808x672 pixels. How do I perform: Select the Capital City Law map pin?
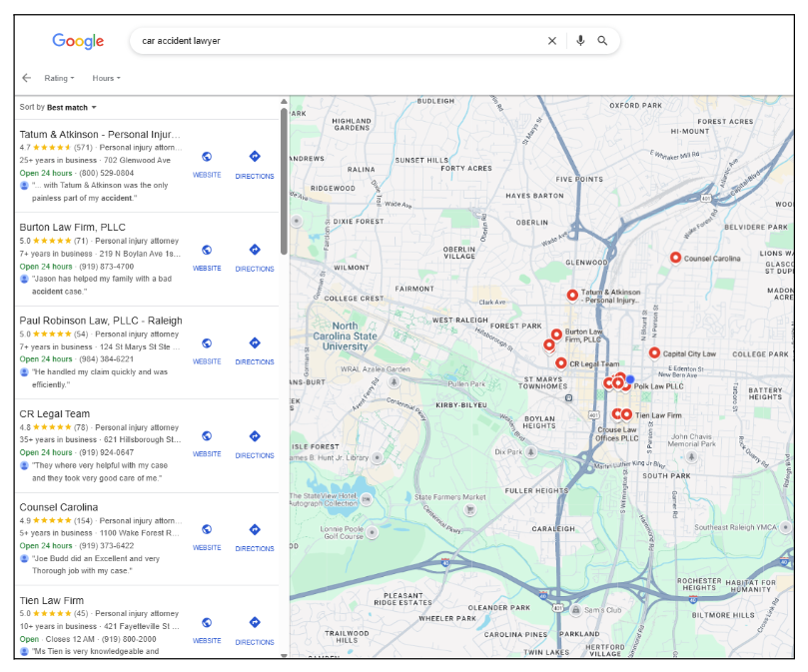click(654, 353)
